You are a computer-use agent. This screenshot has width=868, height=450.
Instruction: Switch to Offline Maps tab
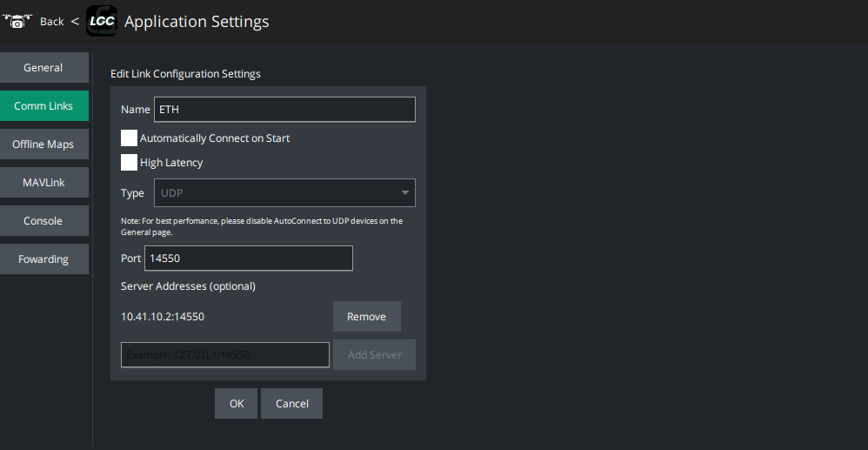(x=43, y=144)
